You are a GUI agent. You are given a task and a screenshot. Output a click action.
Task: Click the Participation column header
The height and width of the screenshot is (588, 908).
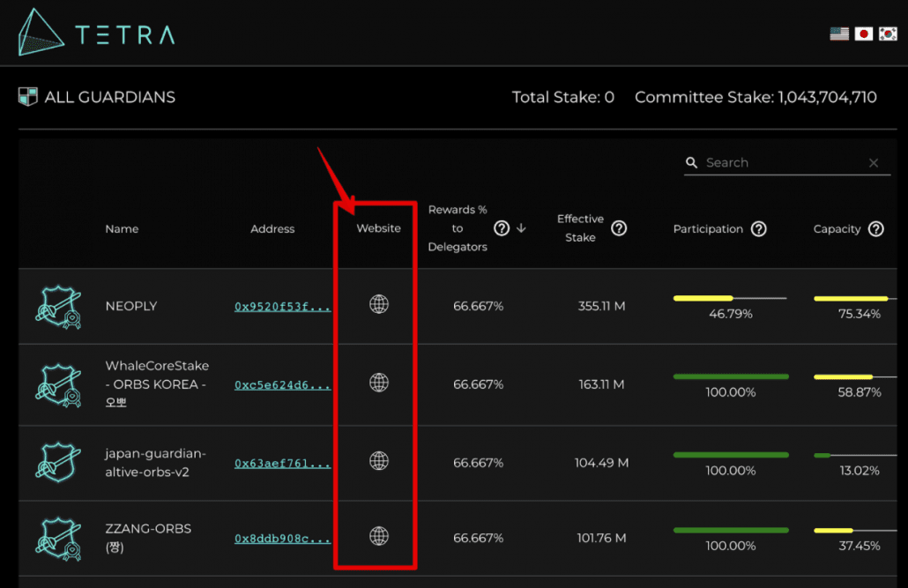[708, 229]
